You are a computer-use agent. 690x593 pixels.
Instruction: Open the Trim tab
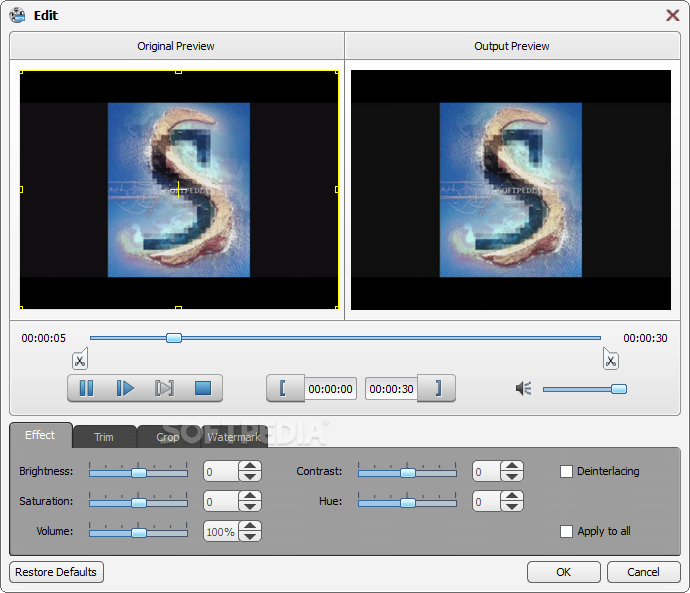[x=104, y=437]
